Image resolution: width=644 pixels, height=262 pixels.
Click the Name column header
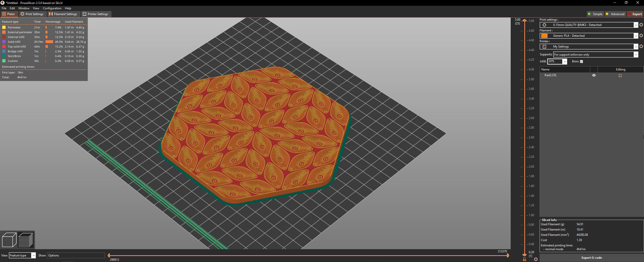tap(565, 69)
